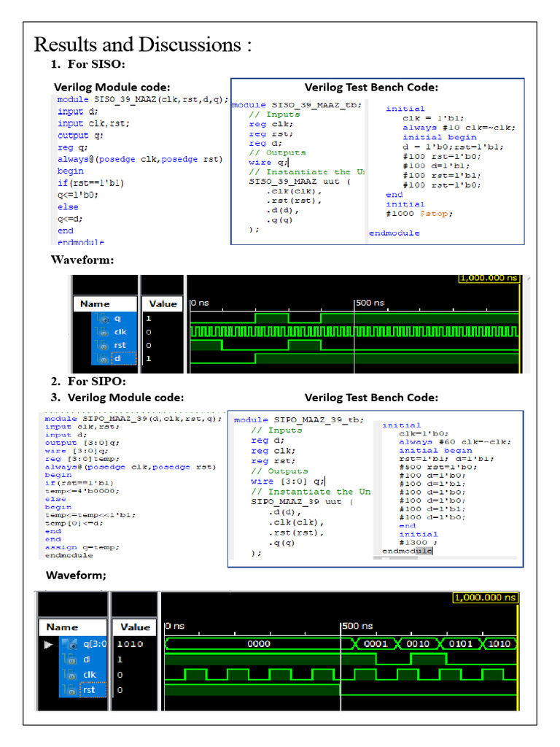Click the value 0 of rst in SISO waveform
Viewport: 560px width, 747px height.
[x=149, y=345]
